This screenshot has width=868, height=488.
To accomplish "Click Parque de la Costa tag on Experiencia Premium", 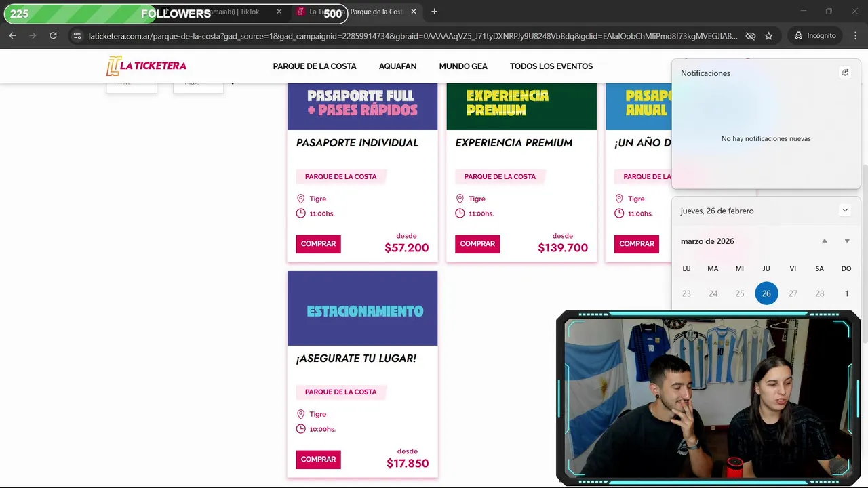I will 500,177.
